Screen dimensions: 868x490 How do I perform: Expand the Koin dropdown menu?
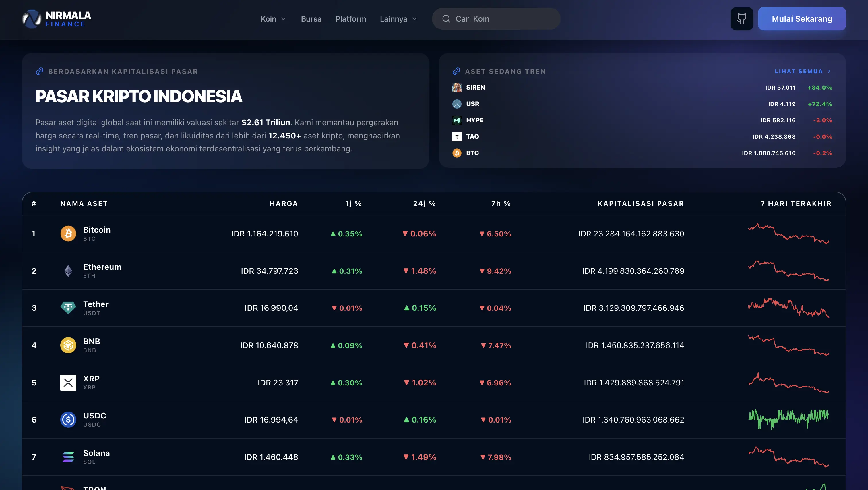coord(273,19)
